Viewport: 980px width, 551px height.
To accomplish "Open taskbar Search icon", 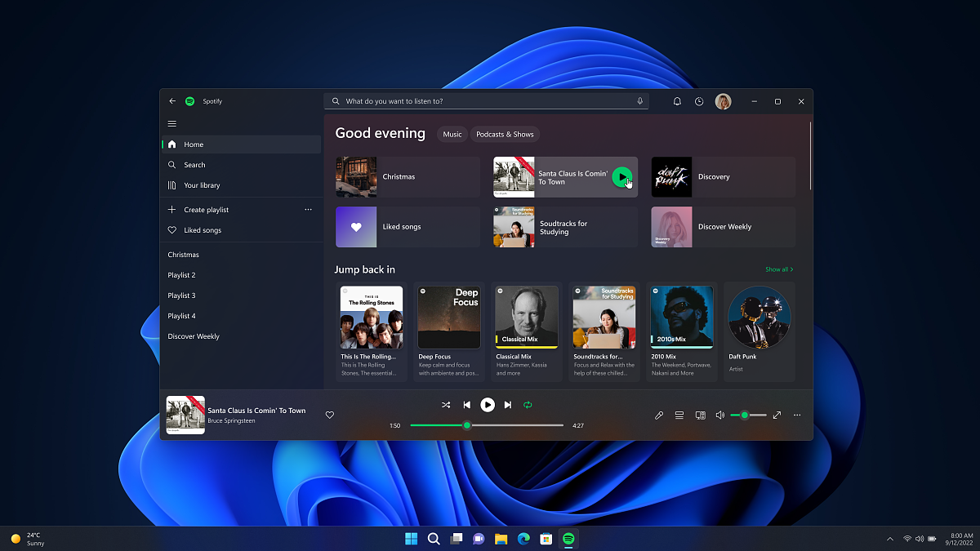I will point(434,539).
